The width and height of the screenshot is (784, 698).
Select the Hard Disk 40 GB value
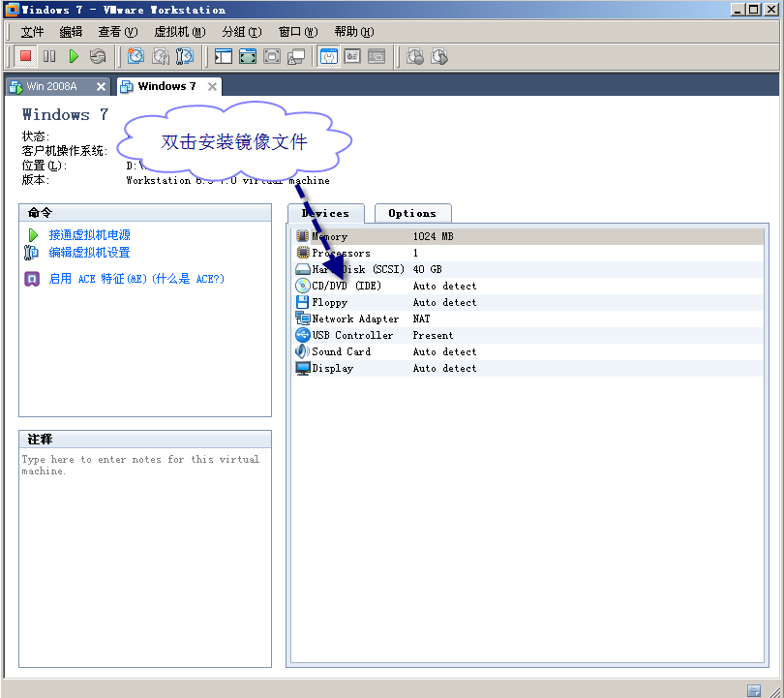428,269
